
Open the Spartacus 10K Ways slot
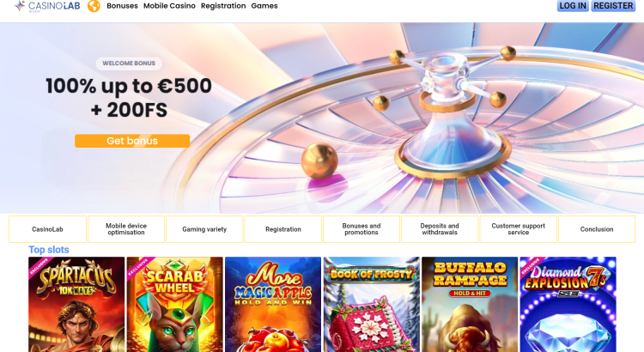pos(76,305)
